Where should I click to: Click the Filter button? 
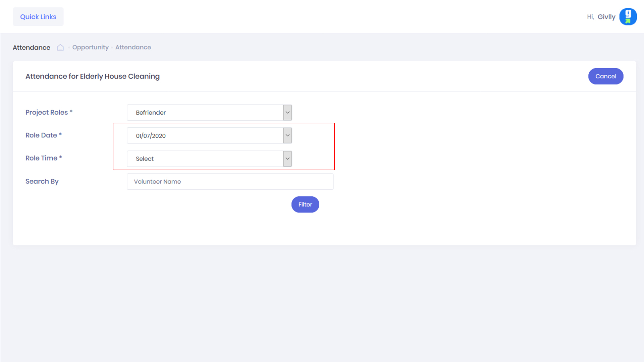(x=305, y=204)
